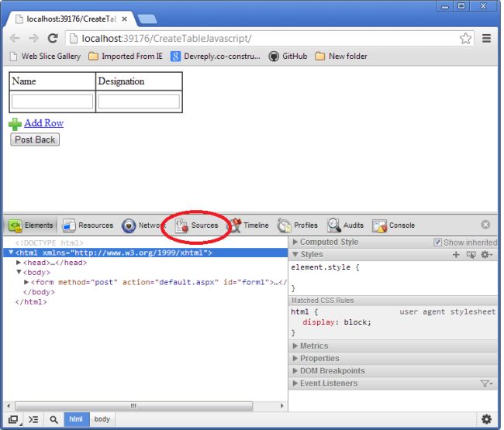
Task: Click the browser Back arrow
Action: pyautogui.click(x=15, y=39)
